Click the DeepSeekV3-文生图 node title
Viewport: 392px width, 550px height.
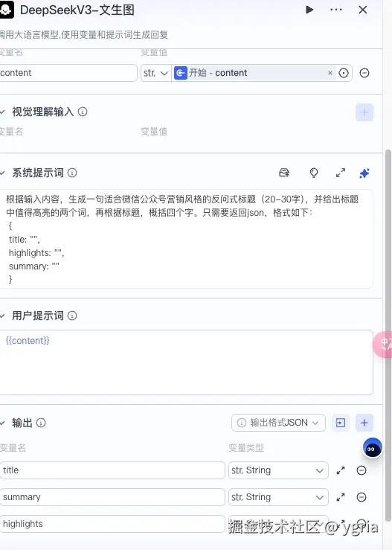coord(77,10)
